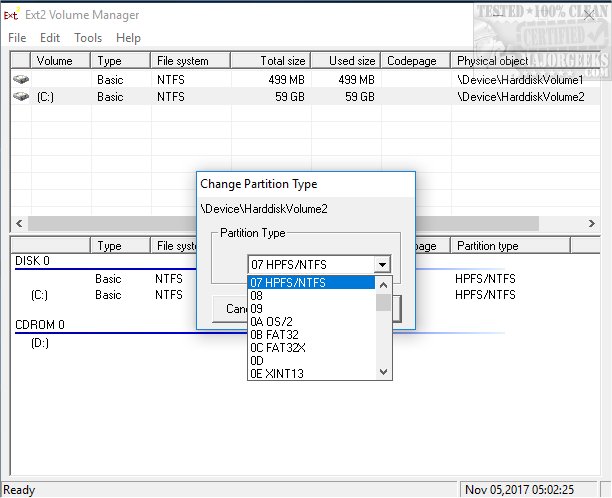Viewport: 612px width, 498px height.
Task: Open the Edit menu
Action: pos(50,38)
